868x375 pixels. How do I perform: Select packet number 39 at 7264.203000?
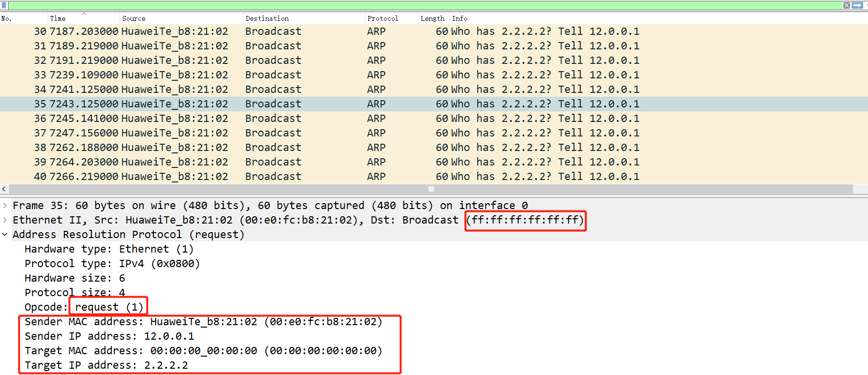pyautogui.click(x=434, y=162)
